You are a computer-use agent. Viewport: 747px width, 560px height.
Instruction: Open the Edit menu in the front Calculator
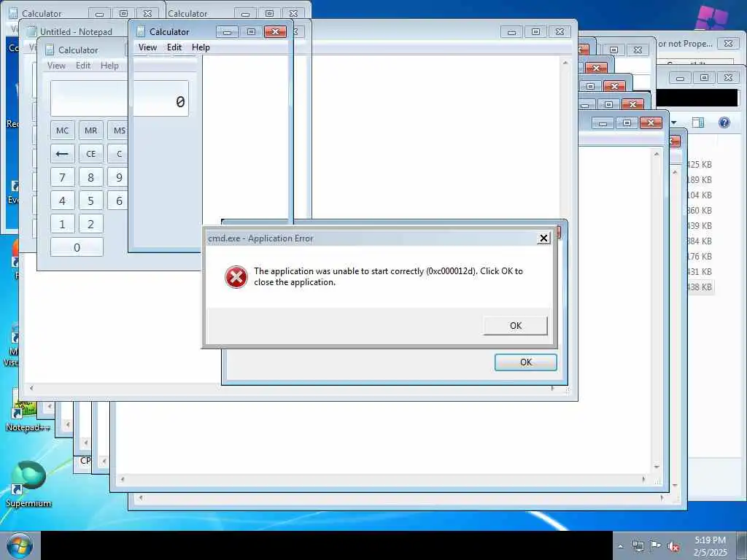pos(174,47)
